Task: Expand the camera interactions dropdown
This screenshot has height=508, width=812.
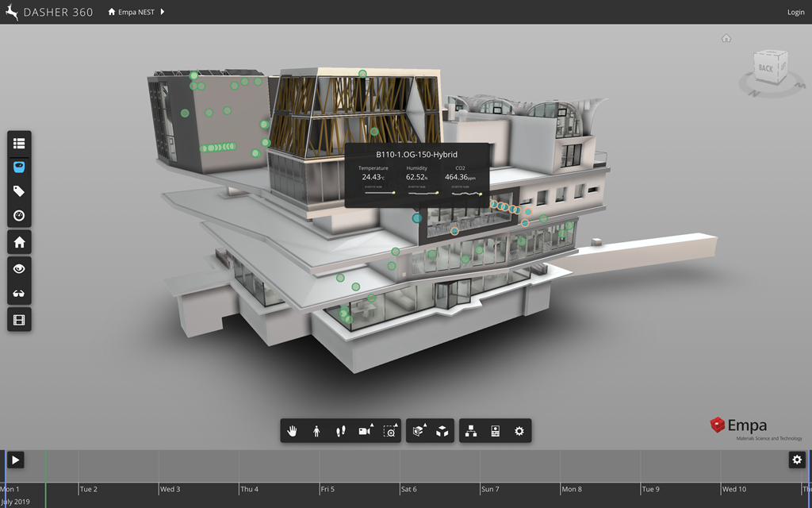Action: pos(366,431)
